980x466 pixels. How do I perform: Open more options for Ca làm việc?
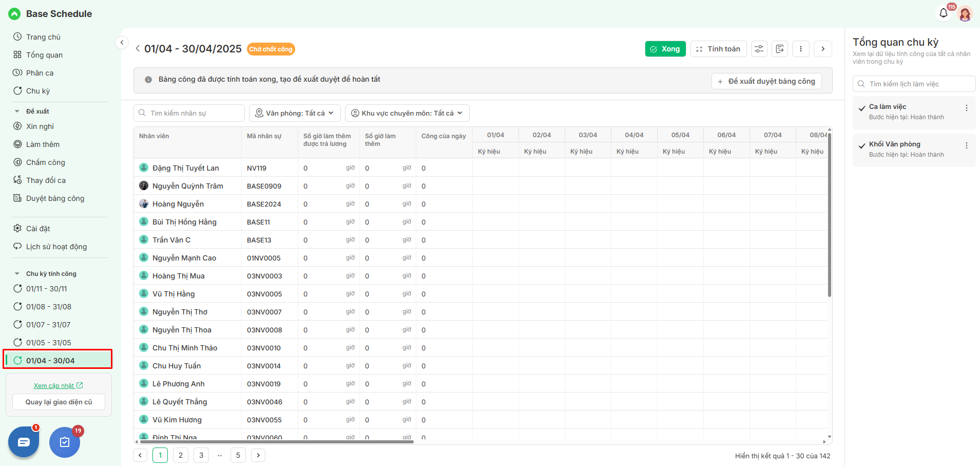pos(967,108)
